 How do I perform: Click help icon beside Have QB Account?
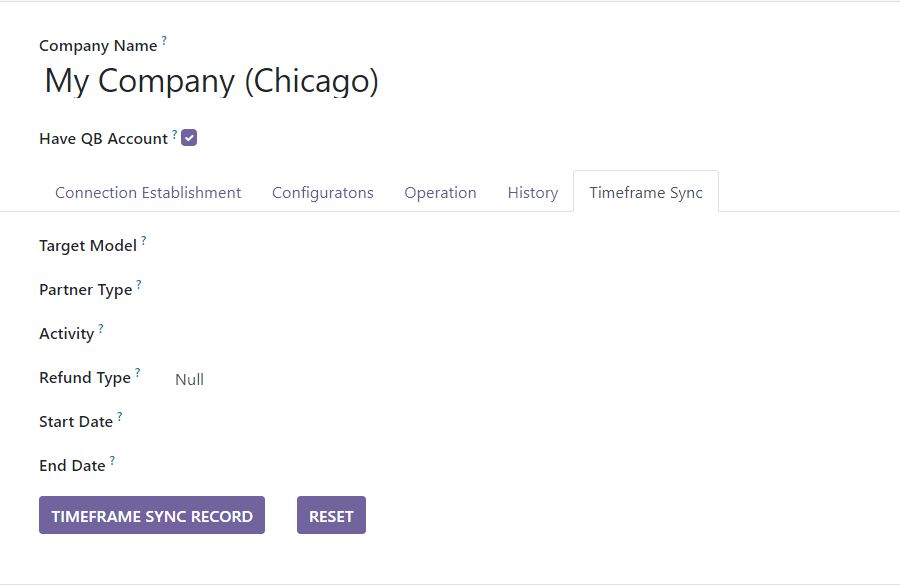tap(174, 134)
